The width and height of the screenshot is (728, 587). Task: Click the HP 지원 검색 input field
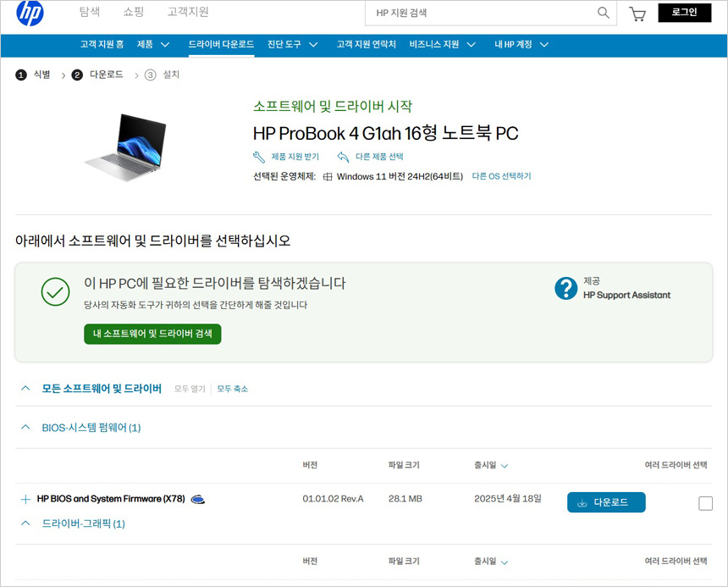[x=483, y=13]
